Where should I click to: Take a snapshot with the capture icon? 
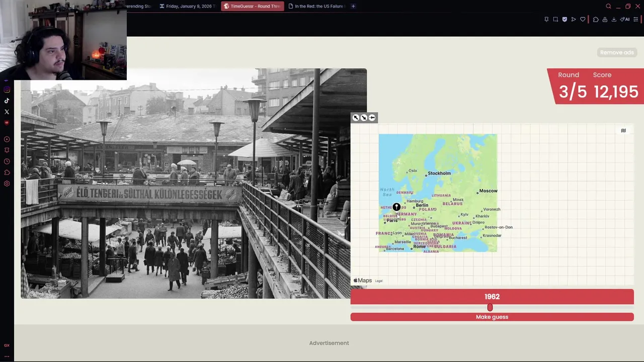click(x=555, y=20)
